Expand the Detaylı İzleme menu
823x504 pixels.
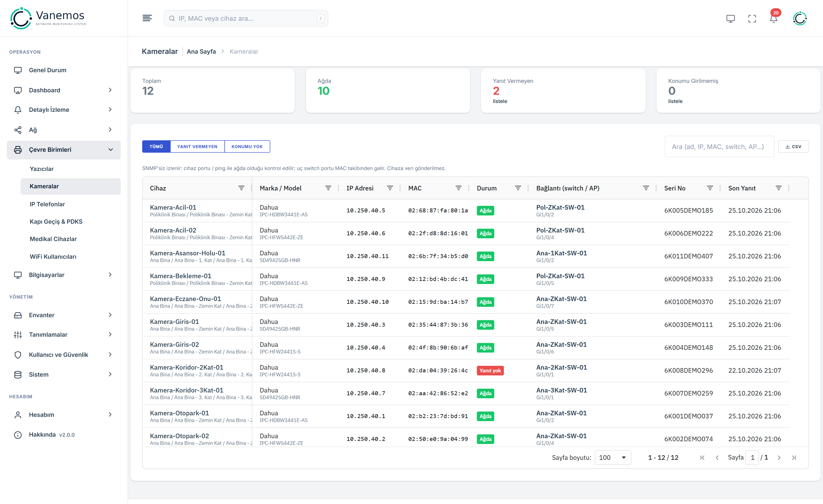tap(63, 110)
